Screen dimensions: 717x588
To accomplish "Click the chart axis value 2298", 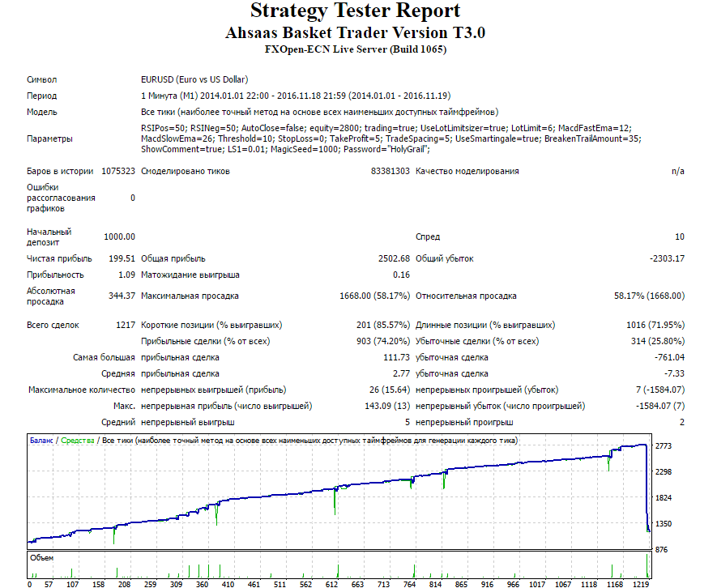I will tap(664, 472).
